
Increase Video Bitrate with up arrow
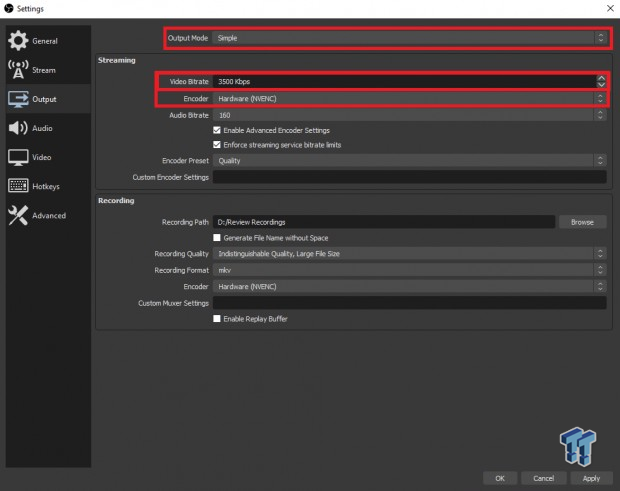[x=601, y=78]
